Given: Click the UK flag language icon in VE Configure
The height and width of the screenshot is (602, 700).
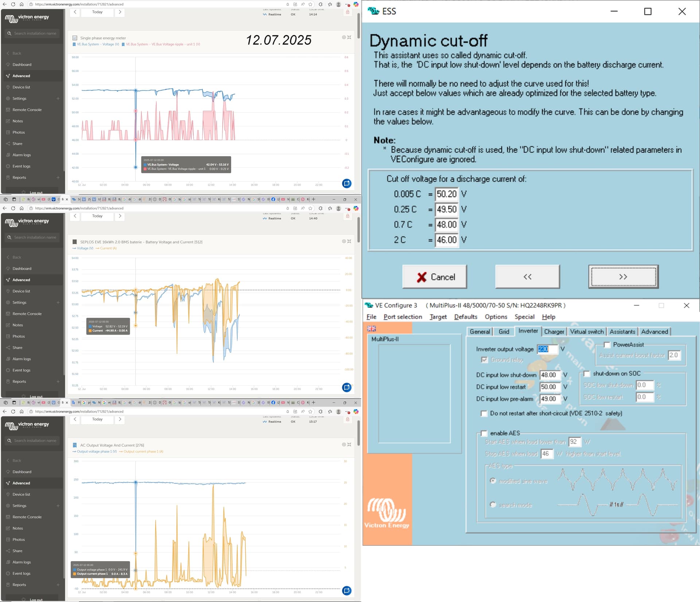Looking at the screenshot, I should [x=372, y=328].
